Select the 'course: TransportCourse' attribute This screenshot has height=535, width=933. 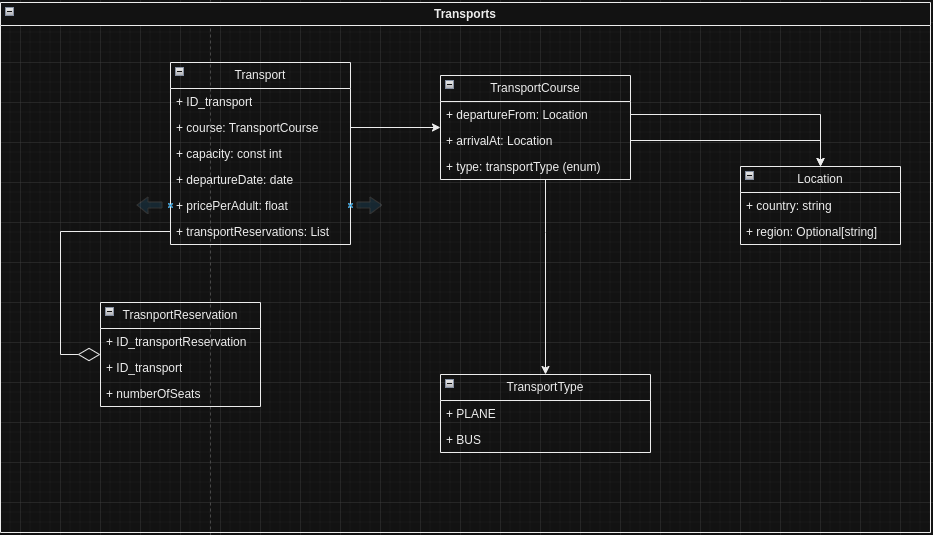coord(260,128)
